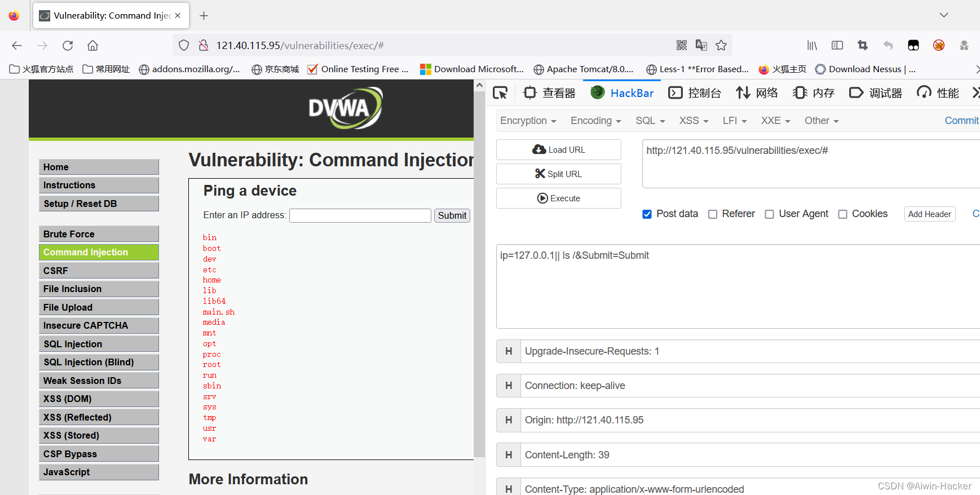Expand the Encryption dropdown
Image resolution: width=980 pixels, height=495 pixels.
pyautogui.click(x=528, y=121)
